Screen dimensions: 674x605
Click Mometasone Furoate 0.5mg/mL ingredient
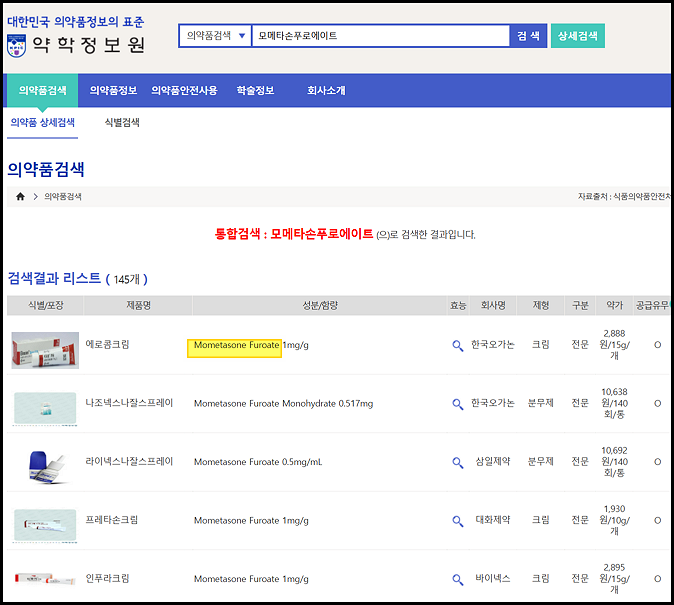click(x=258, y=462)
